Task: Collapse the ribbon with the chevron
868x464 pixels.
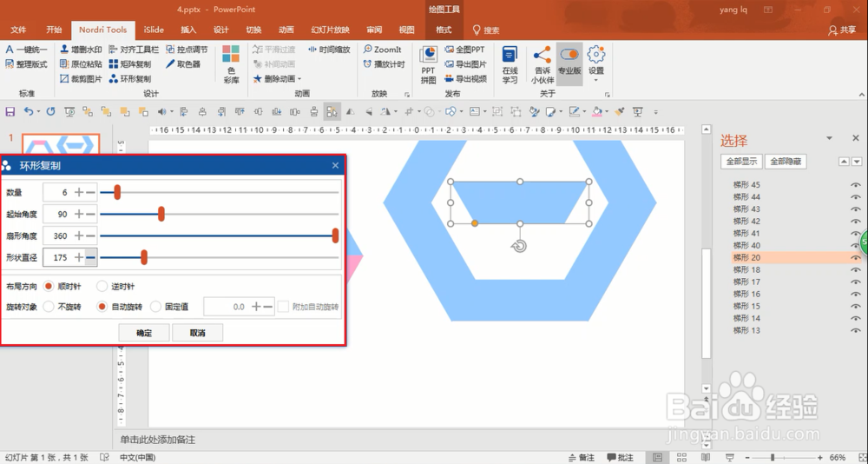Action: [x=861, y=95]
